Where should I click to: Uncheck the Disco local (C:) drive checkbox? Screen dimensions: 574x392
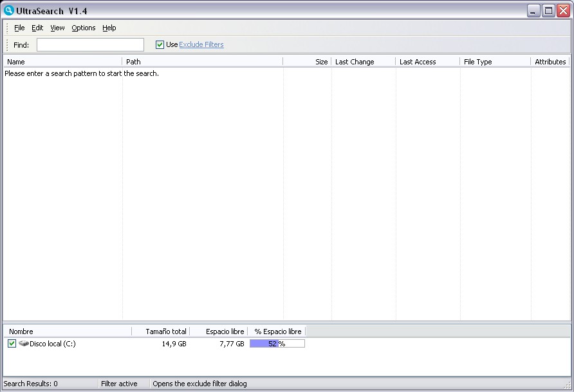coord(12,343)
